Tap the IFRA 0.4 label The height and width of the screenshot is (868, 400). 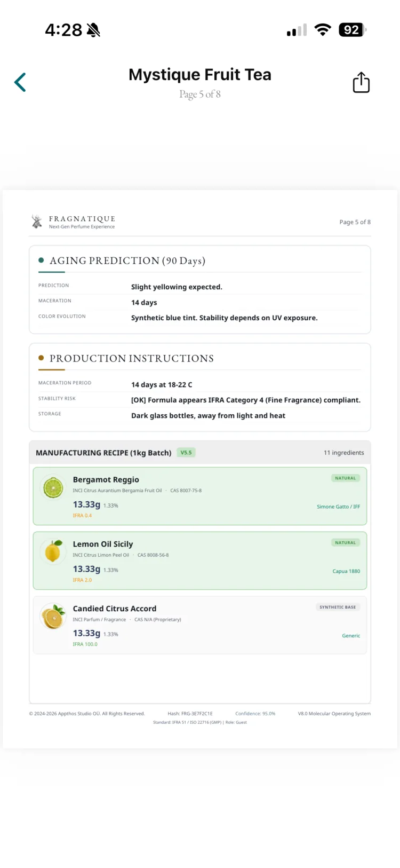pyautogui.click(x=82, y=516)
